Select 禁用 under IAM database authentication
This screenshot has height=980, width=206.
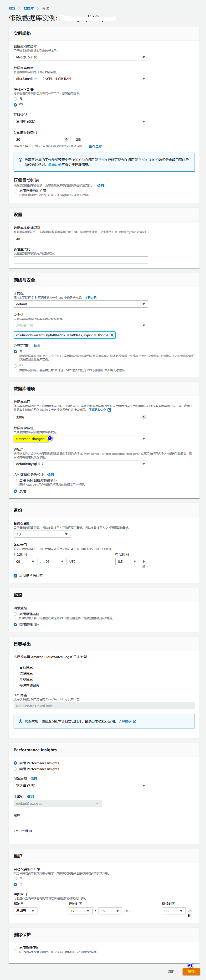[15, 491]
